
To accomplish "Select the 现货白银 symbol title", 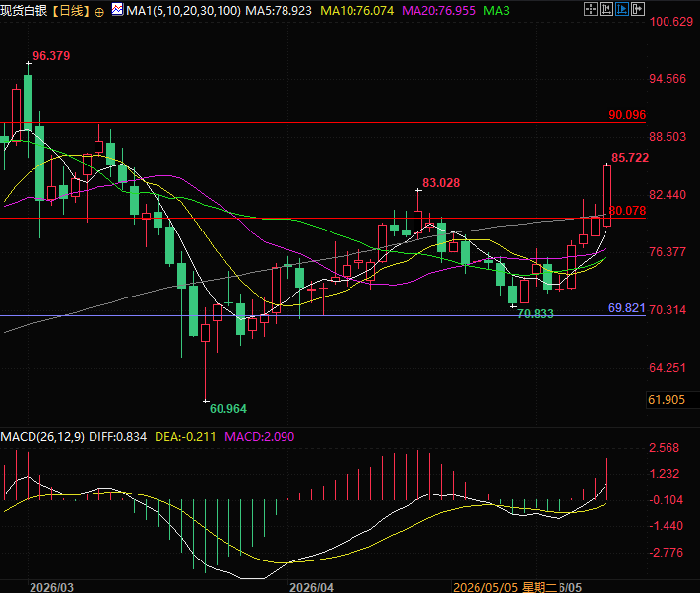I will [24, 10].
